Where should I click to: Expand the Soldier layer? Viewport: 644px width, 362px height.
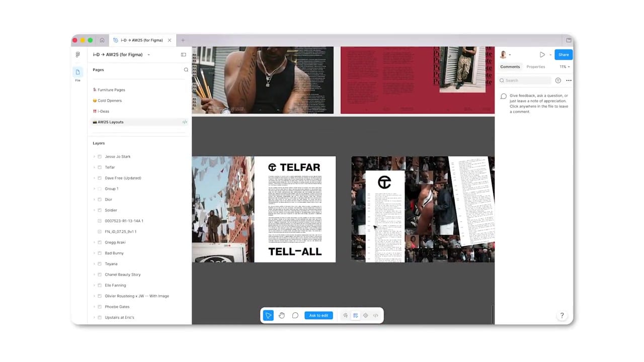pos(94,210)
